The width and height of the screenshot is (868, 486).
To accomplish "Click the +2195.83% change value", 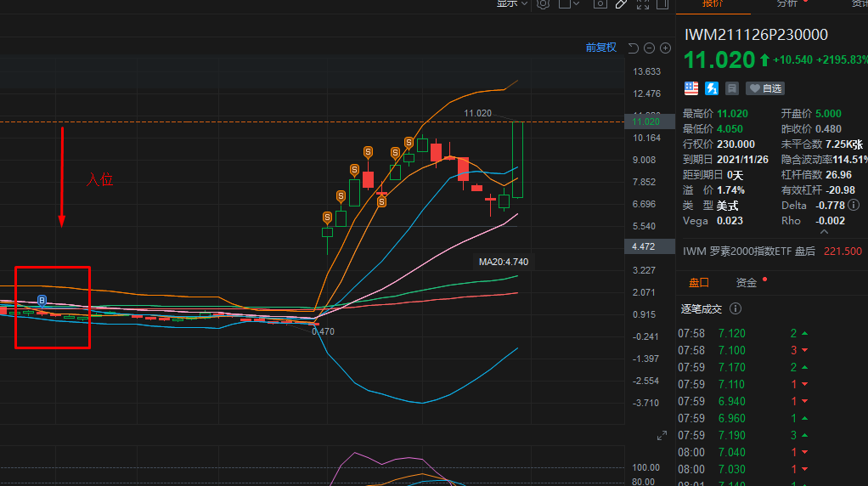I will click(x=842, y=59).
